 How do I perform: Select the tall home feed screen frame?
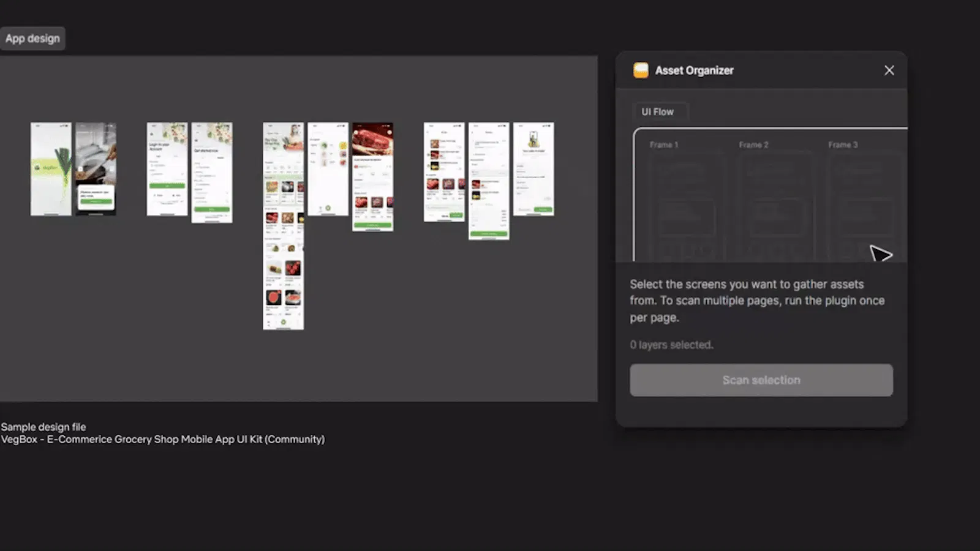click(284, 226)
